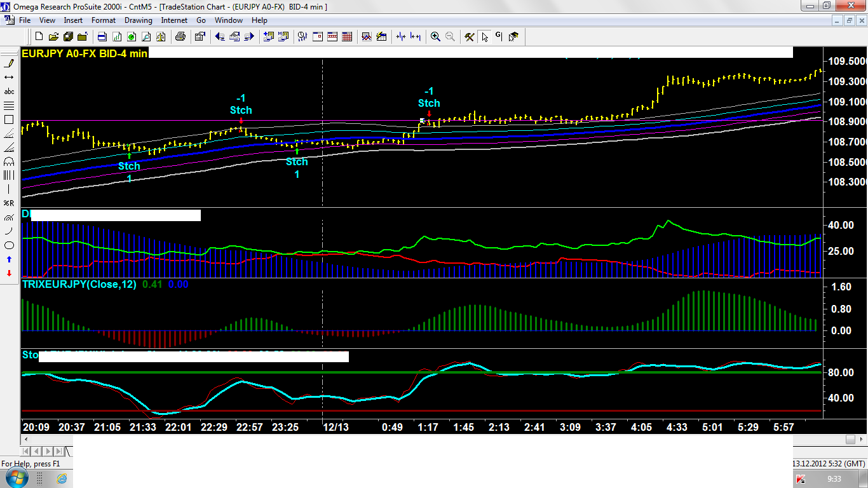
Task: Click the Open folder toolbar icon
Action: coord(54,37)
